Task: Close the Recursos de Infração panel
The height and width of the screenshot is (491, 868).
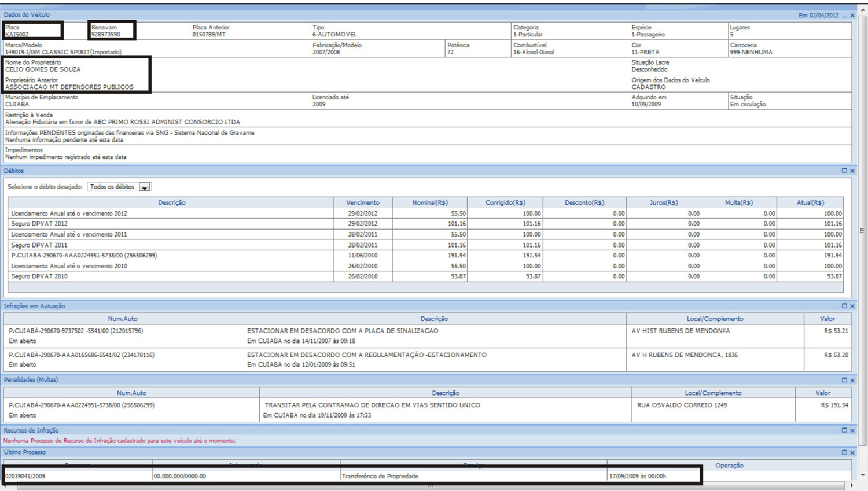Action: tap(852, 430)
